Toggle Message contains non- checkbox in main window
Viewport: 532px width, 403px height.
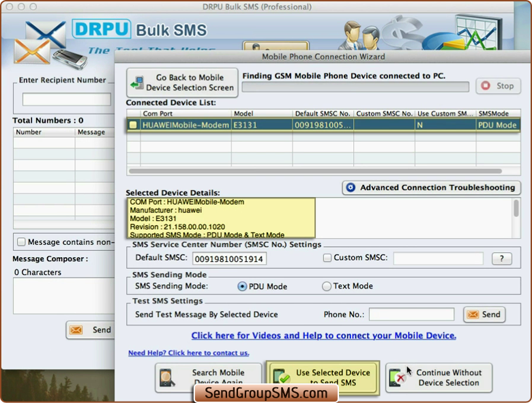pyautogui.click(x=21, y=242)
